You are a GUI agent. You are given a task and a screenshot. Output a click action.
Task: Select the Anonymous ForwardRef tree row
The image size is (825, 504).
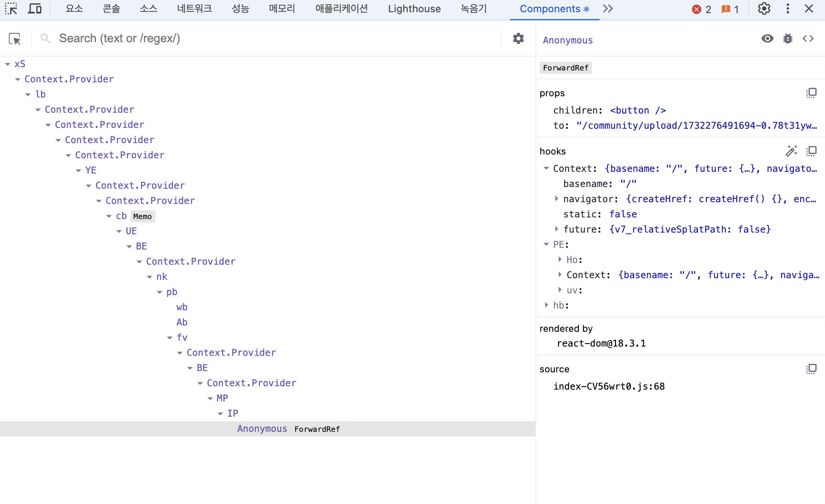(x=262, y=429)
